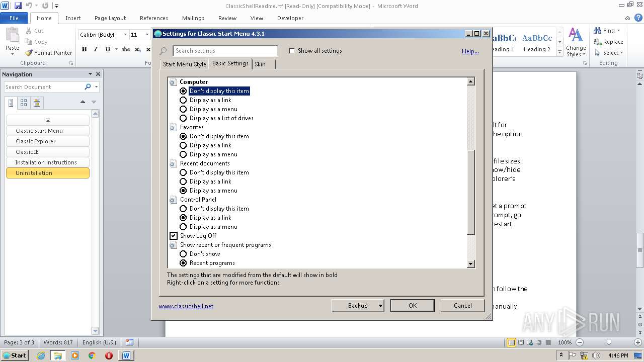The width and height of the screenshot is (644, 362).
Task: Click the macro recording icon in status bar
Action: tap(129, 342)
